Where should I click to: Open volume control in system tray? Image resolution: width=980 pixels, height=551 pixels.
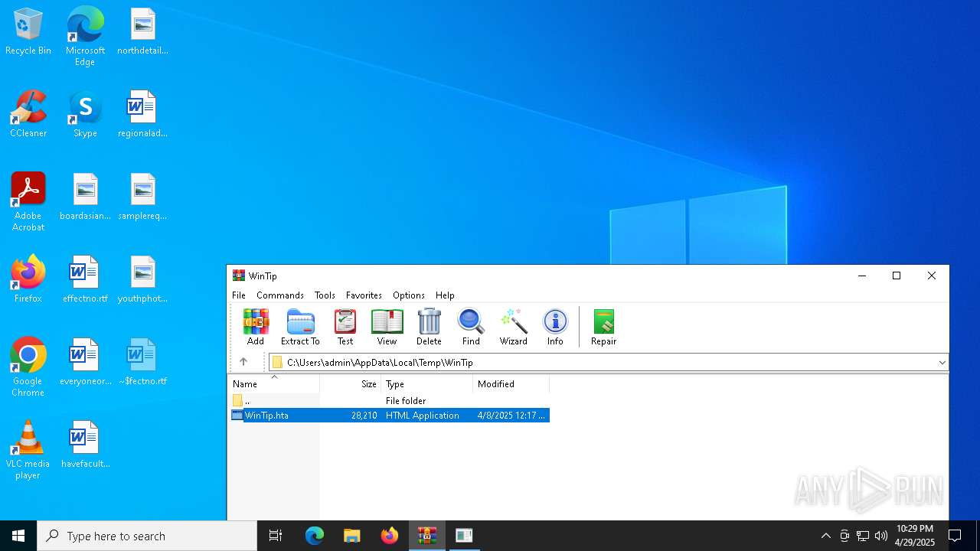[881, 536]
